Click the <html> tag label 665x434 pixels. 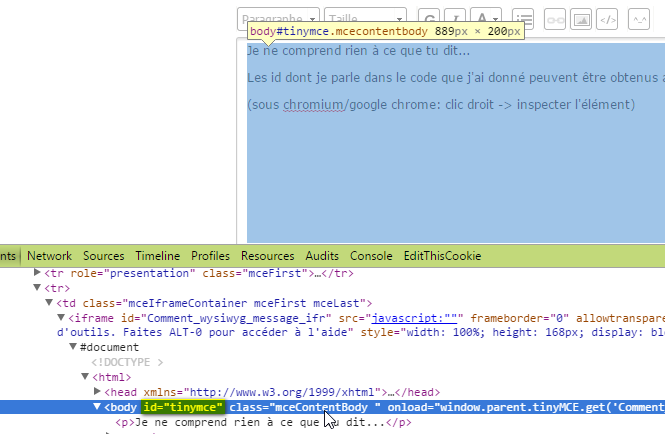[112, 377]
